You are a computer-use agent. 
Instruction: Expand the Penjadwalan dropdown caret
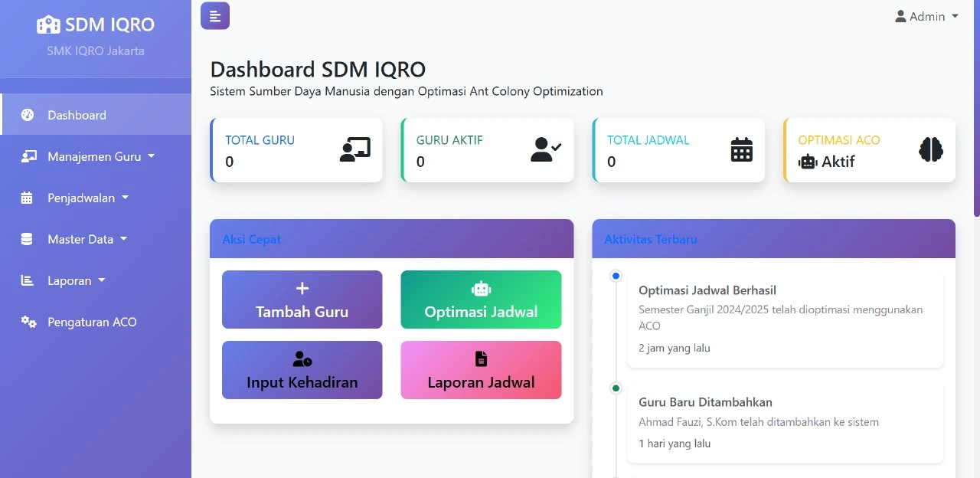point(125,197)
